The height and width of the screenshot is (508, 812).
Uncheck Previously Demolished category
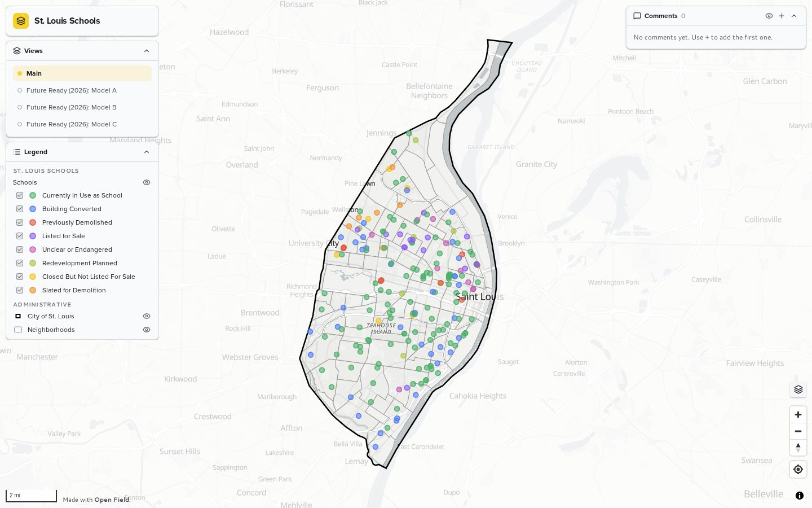tap(20, 222)
